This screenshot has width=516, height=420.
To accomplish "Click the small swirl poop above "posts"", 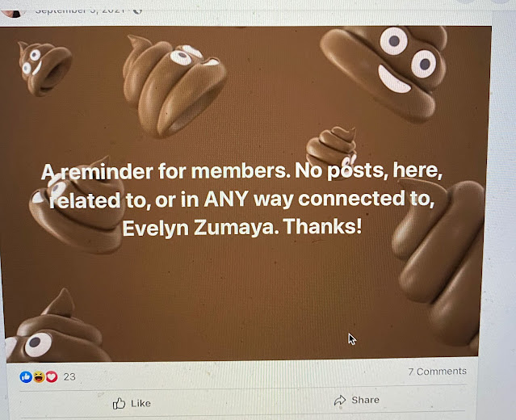I will point(332,148).
